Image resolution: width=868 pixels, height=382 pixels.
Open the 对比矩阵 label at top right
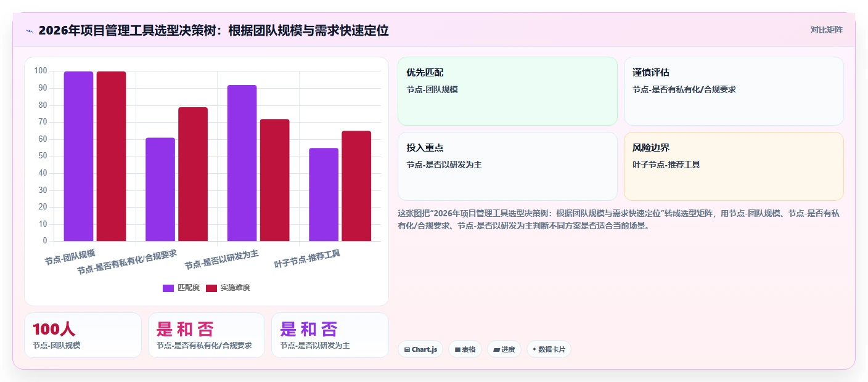pyautogui.click(x=826, y=30)
